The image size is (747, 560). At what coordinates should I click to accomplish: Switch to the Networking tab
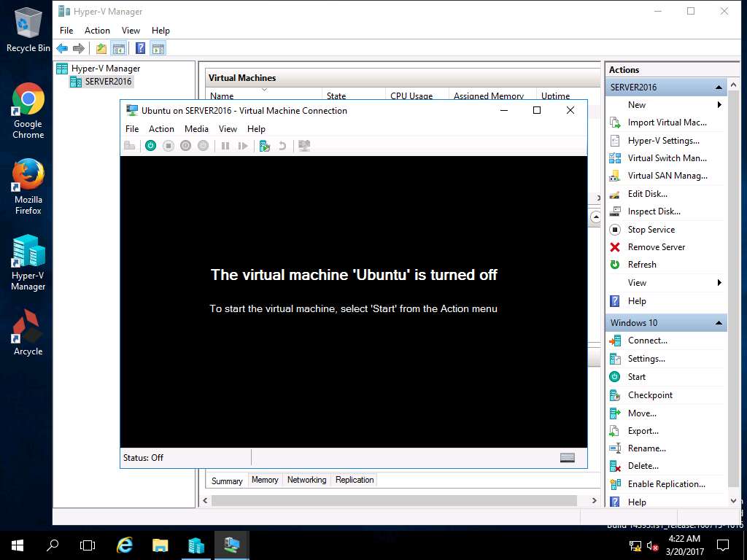(x=307, y=480)
